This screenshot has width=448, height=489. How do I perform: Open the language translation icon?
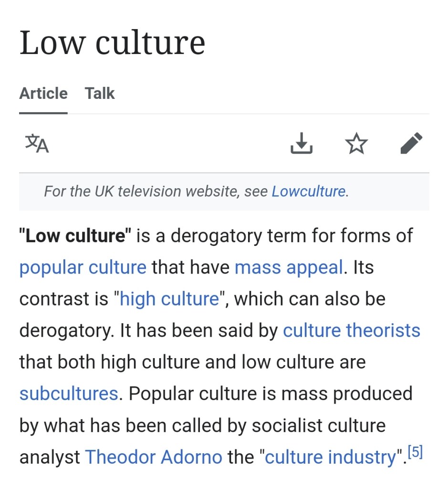(x=37, y=144)
